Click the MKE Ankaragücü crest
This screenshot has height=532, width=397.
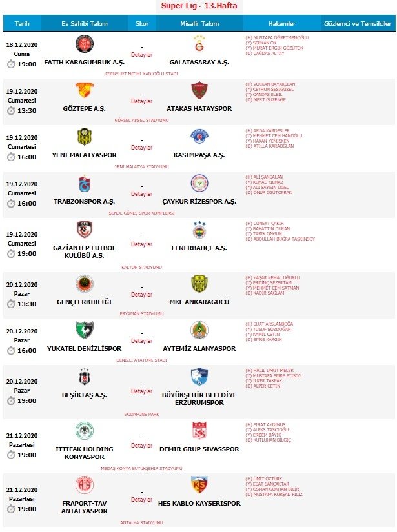click(199, 284)
